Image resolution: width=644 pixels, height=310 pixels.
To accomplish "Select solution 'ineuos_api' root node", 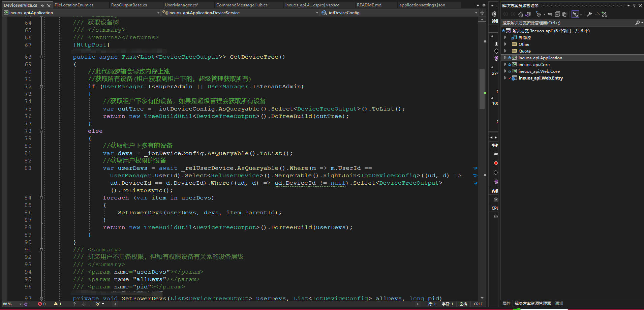I will [x=551, y=31].
